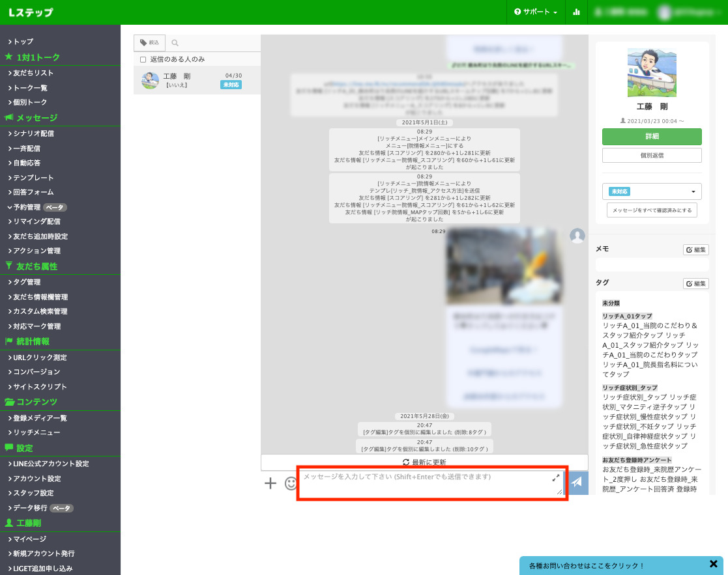Open the サポート dropdown in the top bar

pos(536,12)
